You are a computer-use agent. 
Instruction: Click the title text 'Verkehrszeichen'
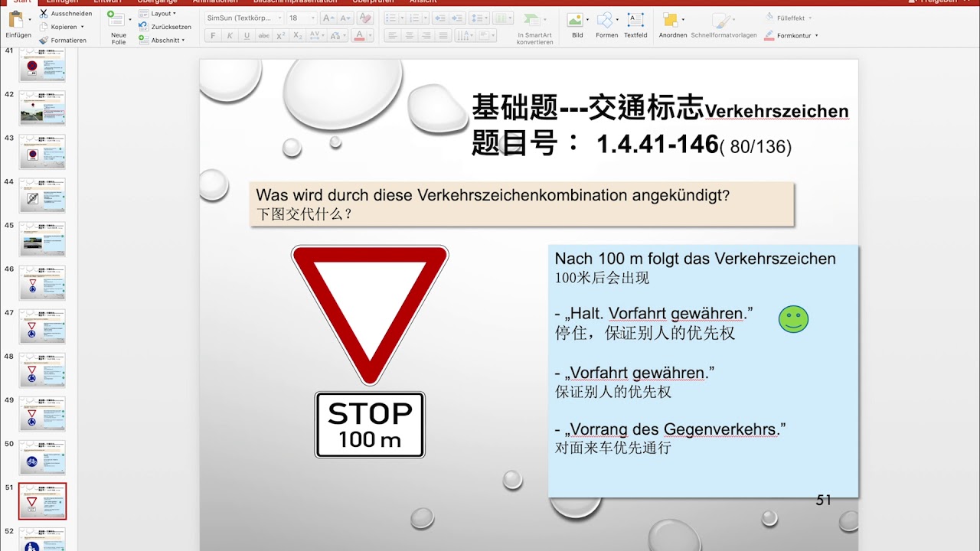(x=776, y=112)
